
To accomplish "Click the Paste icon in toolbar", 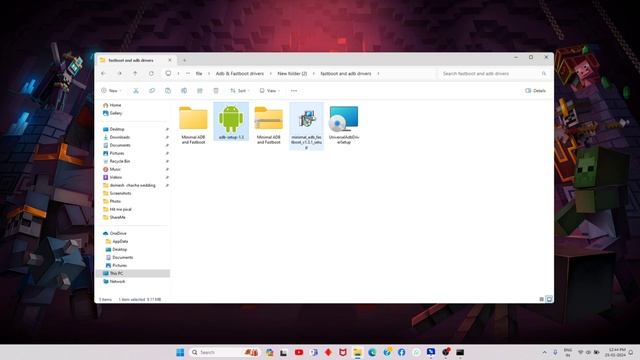I will [x=168, y=91].
